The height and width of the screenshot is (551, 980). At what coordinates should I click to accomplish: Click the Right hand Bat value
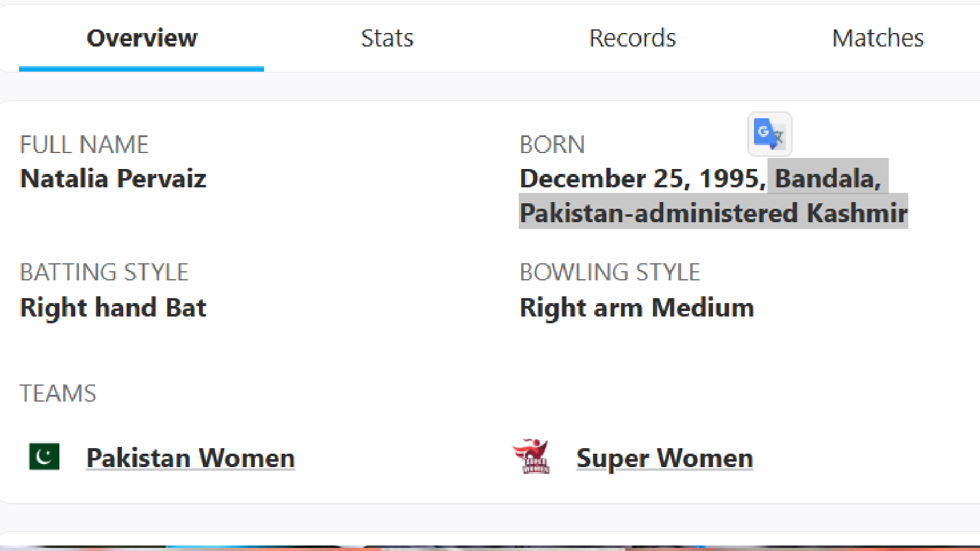[113, 307]
